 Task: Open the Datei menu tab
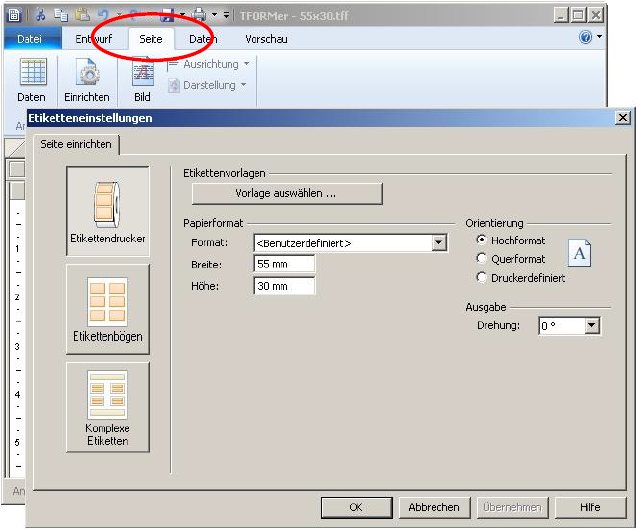(x=30, y=39)
